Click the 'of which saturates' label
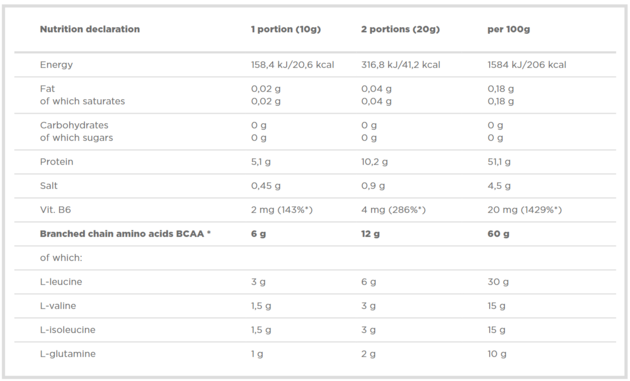This screenshot has width=630, height=381. (x=82, y=101)
